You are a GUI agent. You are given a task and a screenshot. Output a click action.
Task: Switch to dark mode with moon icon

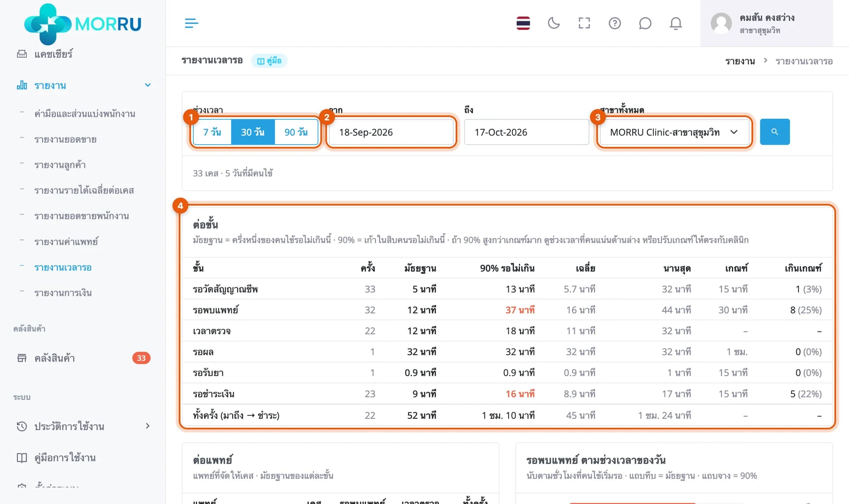coord(554,23)
